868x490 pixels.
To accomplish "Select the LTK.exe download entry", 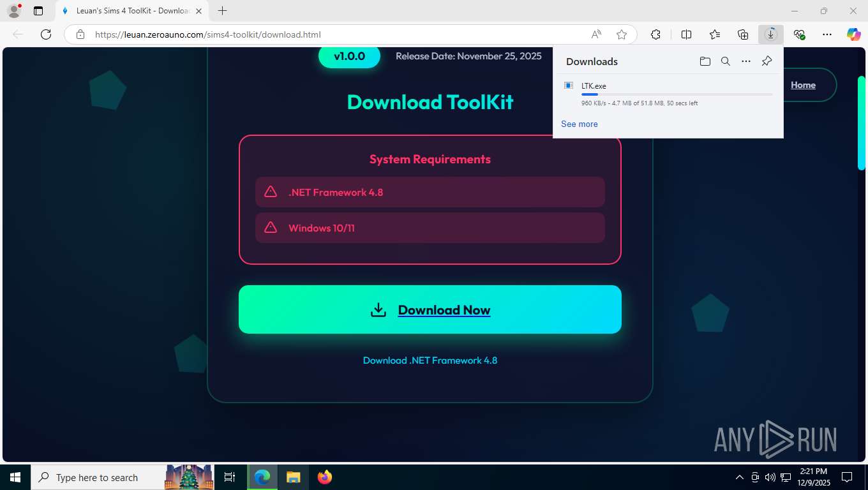I will [x=668, y=94].
